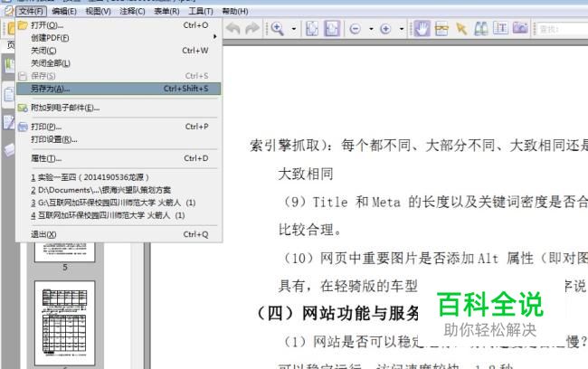This screenshot has height=369, width=588.
Task: Choose 打开(O)... from the File menu
Action: tap(119, 25)
